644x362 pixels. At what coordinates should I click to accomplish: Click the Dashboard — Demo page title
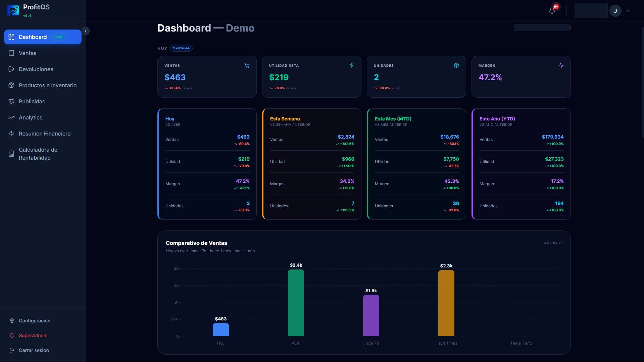pyautogui.click(x=206, y=28)
